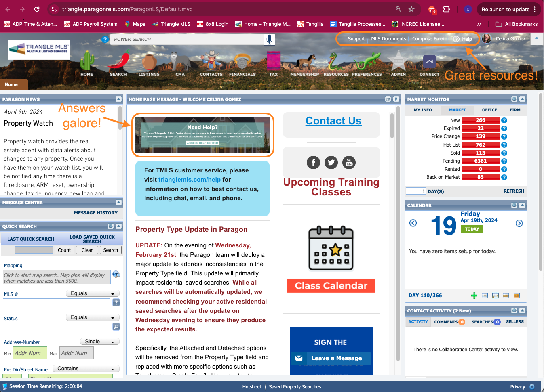544x392 pixels.
Task: Collapse the Message Center panel
Action: tap(118, 202)
